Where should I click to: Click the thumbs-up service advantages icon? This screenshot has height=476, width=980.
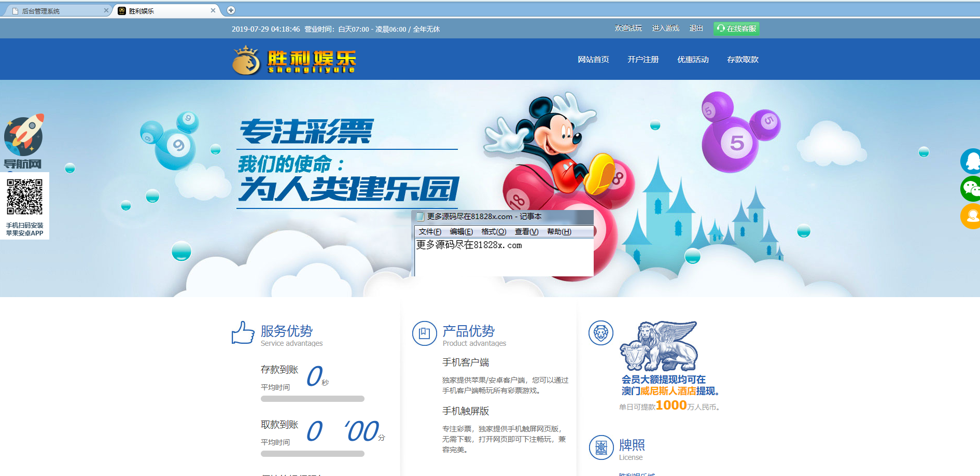[x=243, y=333]
